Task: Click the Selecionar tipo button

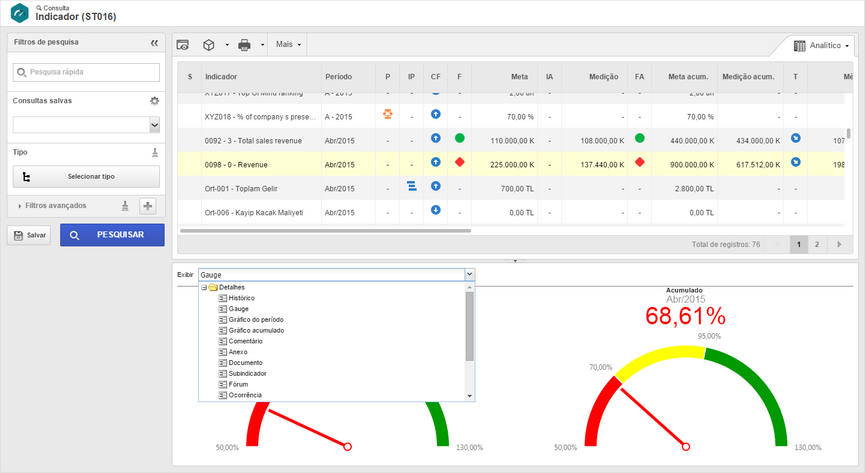Action: (86, 177)
